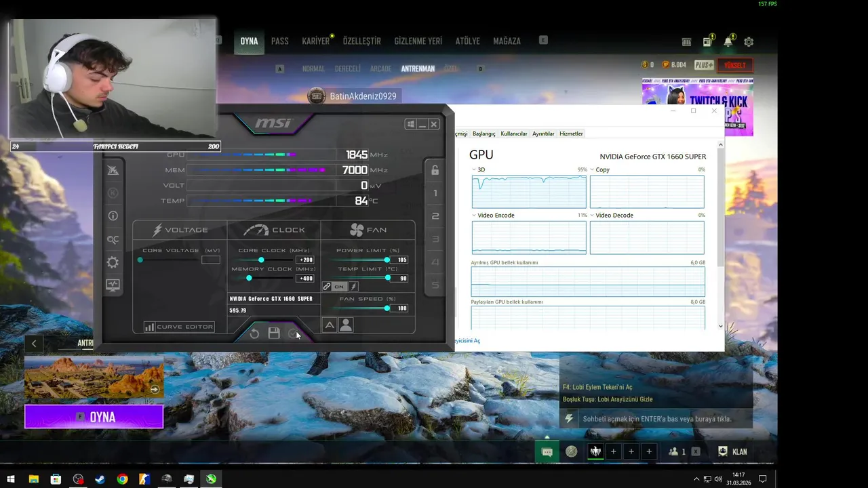Click the globe icon in lobby bar

[x=572, y=452]
